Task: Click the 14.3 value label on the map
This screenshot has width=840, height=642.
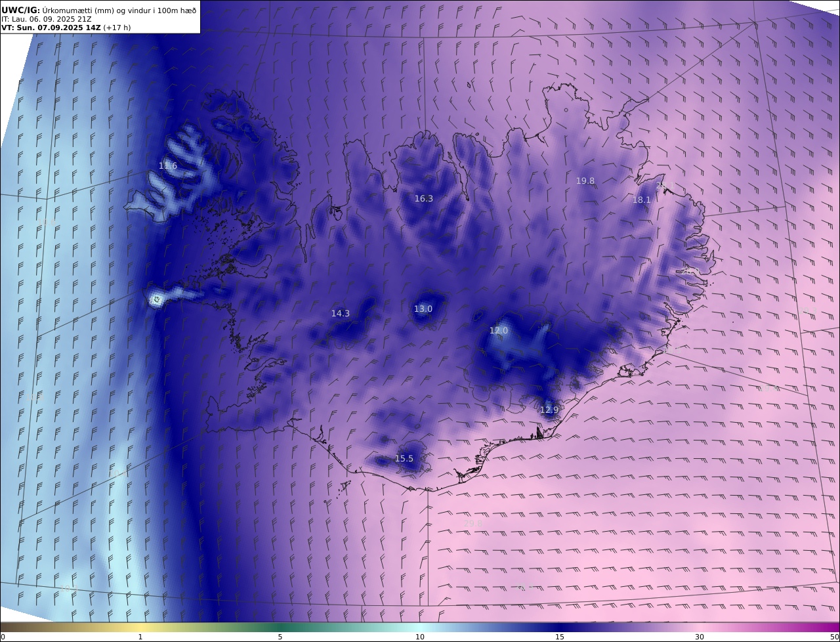Action: click(341, 314)
